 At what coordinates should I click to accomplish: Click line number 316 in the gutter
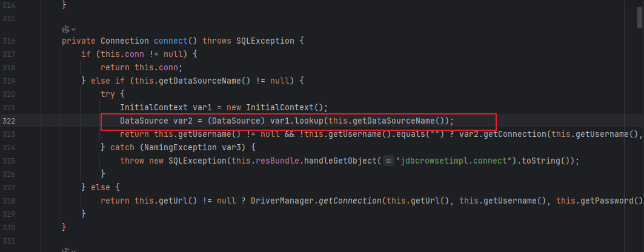(x=8, y=41)
